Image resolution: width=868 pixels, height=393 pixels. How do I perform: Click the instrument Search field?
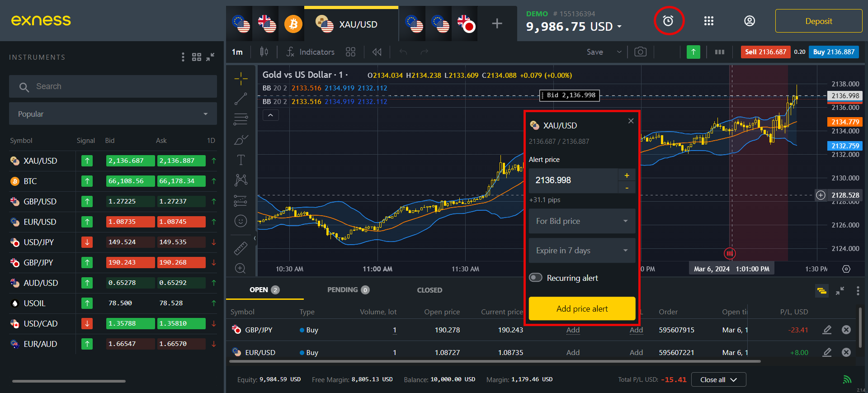point(113,86)
